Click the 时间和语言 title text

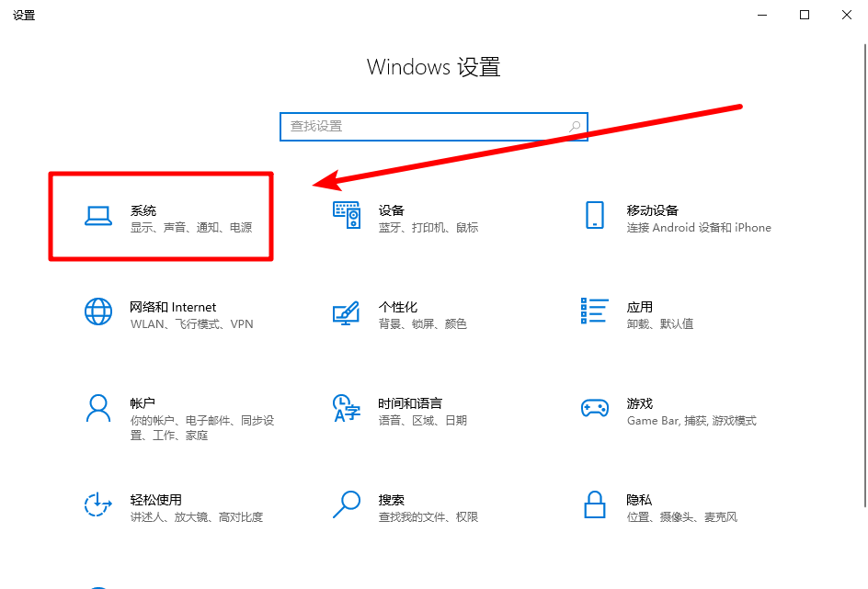[x=410, y=403]
